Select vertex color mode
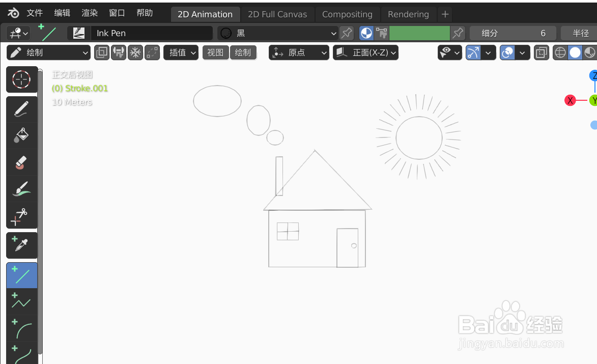 coord(381,33)
